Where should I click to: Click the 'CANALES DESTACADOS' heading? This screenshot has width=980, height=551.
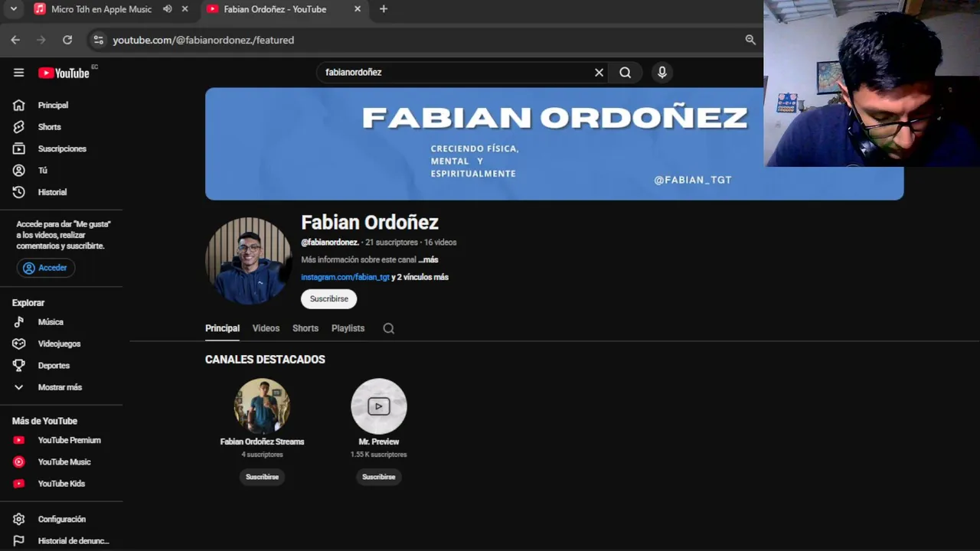[x=265, y=360]
